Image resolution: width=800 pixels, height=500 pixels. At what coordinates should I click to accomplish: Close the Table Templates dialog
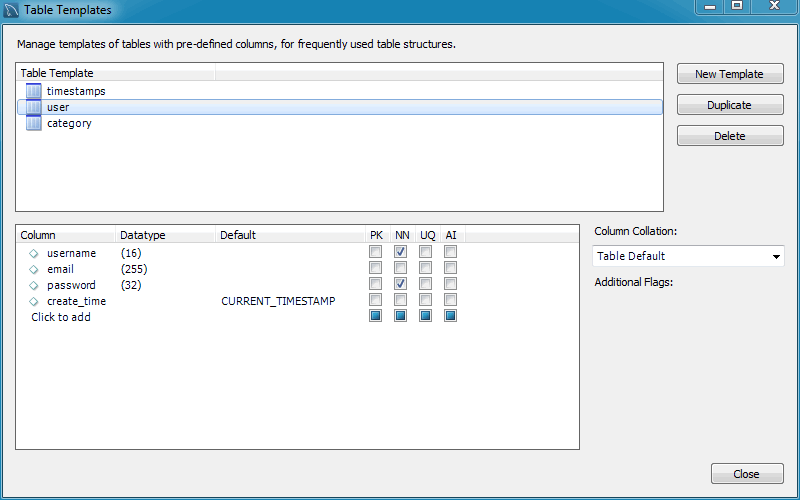(x=746, y=474)
